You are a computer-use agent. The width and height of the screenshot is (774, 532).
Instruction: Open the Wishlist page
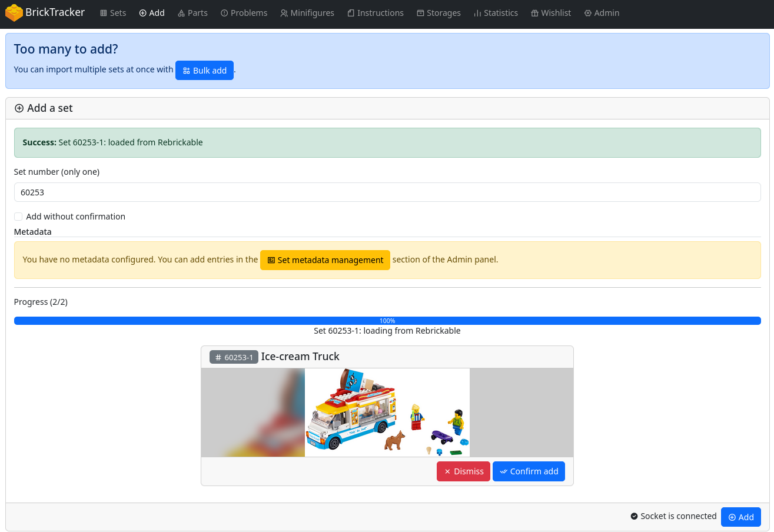tap(550, 13)
